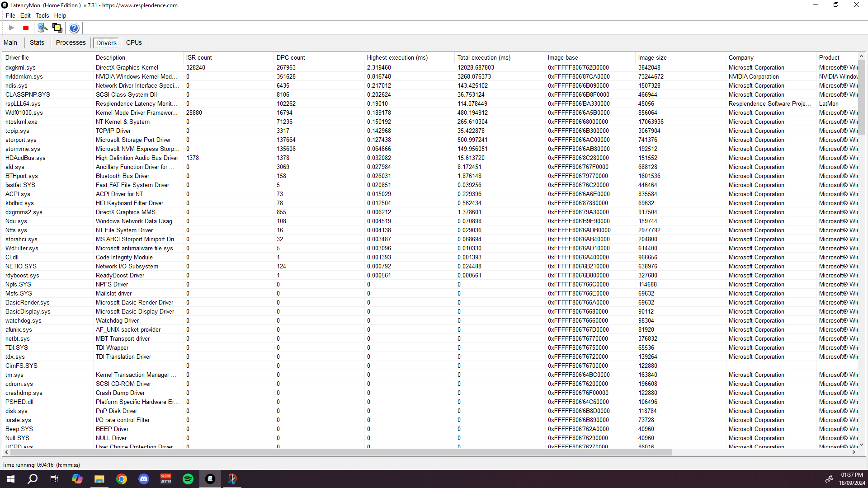Click the grey Start monitor play button
The image size is (868, 488).
click(12, 28)
